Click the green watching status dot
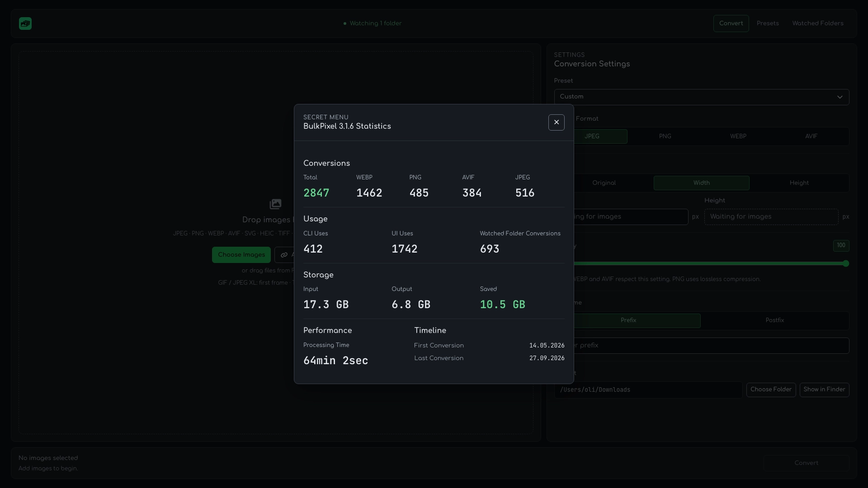868x488 pixels. click(x=345, y=23)
